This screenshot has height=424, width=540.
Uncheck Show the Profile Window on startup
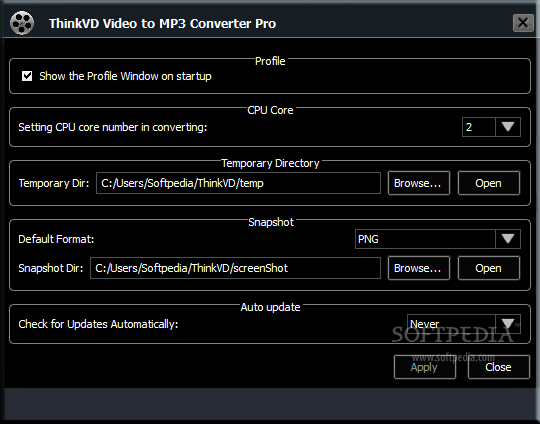click(x=27, y=76)
